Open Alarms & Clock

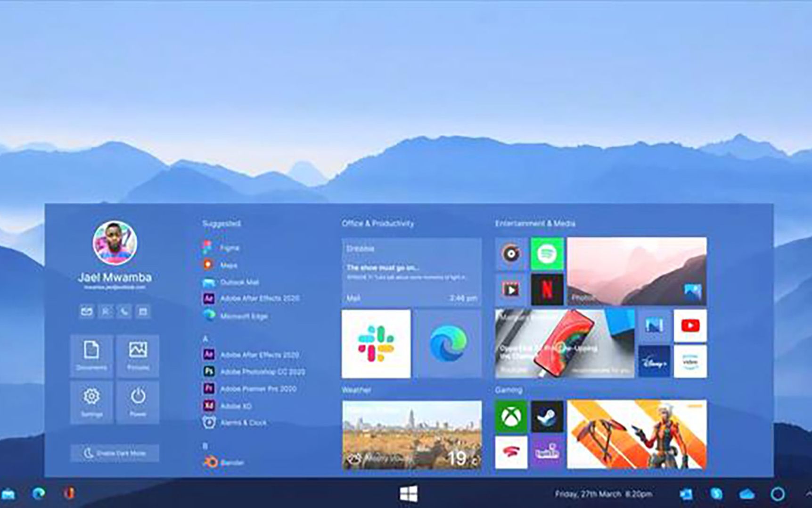234,423
